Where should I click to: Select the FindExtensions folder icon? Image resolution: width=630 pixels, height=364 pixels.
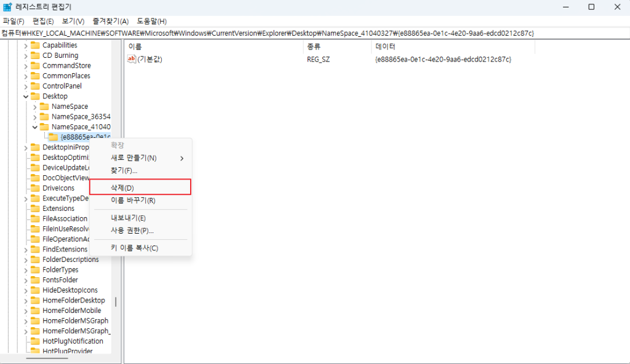pos(35,249)
